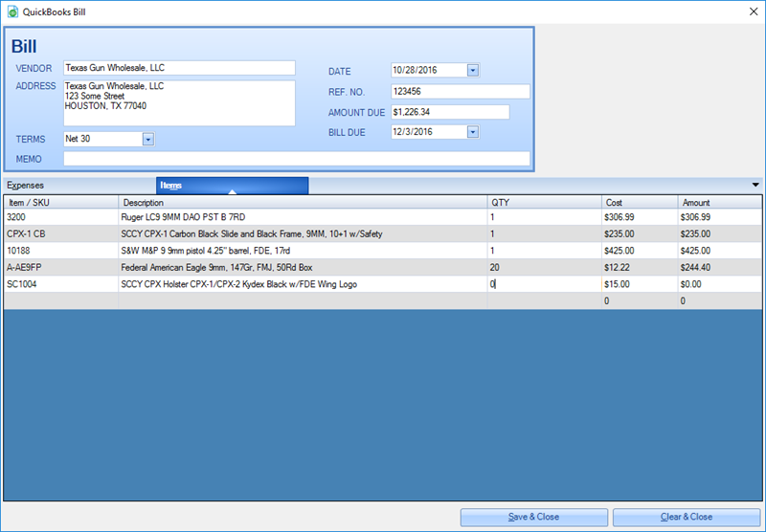
Task: Click the VENDOR input field
Action: click(x=179, y=68)
